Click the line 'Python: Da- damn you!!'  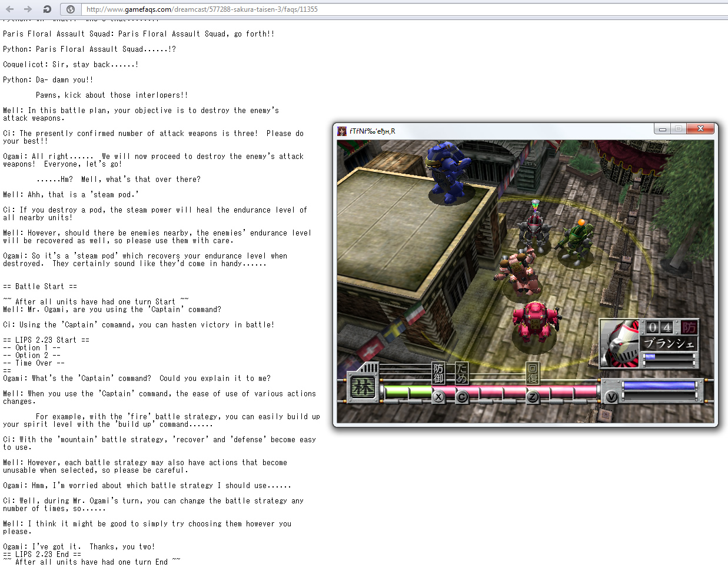[48, 79]
